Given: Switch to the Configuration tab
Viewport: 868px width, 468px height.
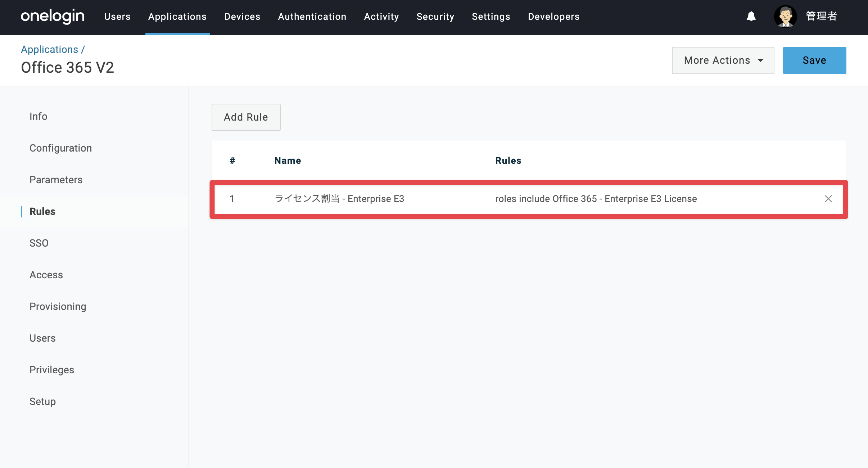Looking at the screenshot, I should (x=61, y=148).
